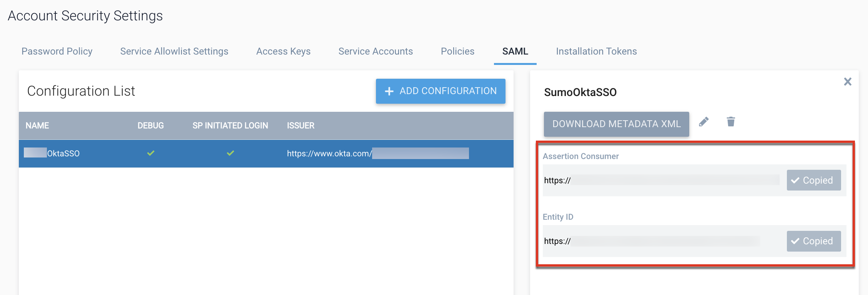Screen dimensions: 868x295
Task: Open the Password Policy tab
Action: 57,51
